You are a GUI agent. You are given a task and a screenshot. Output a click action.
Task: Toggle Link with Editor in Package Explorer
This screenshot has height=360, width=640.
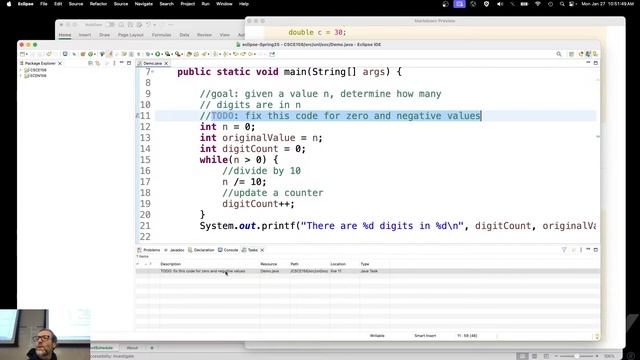point(98,63)
